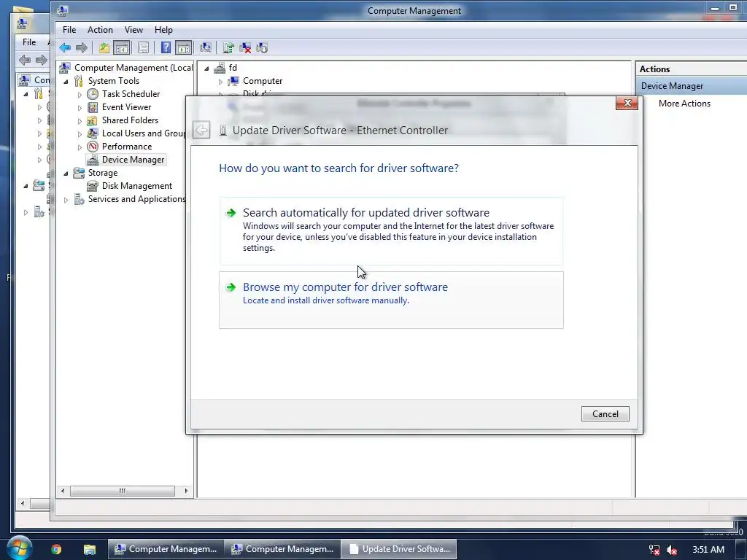
Task: Choose Browse my computer for driver software
Action: click(391, 300)
